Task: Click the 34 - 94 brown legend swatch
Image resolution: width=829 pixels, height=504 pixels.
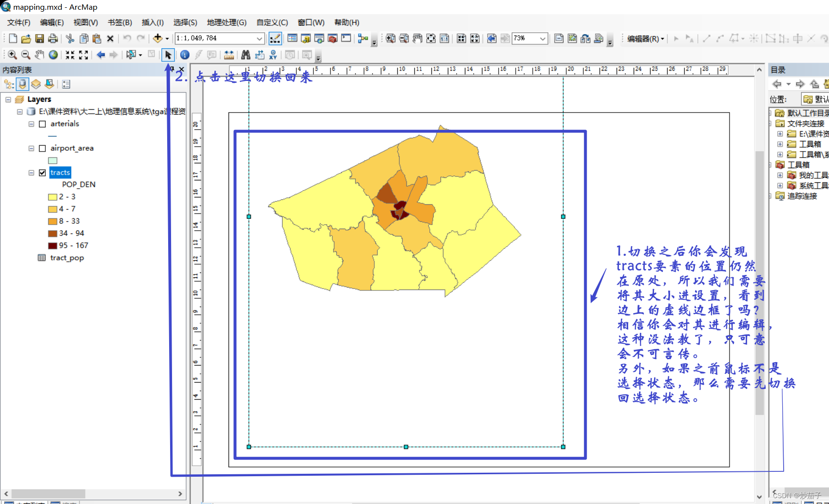Action: point(53,233)
